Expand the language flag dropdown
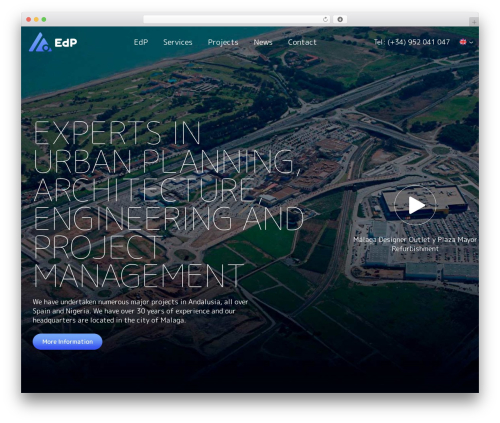 tap(466, 42)
